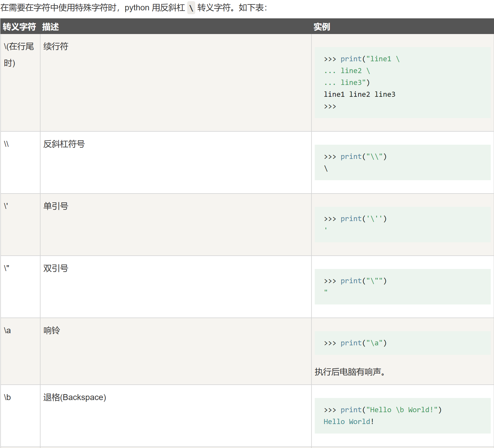Click the \" escape character cell
494x448 pixels.
(20, 287)
